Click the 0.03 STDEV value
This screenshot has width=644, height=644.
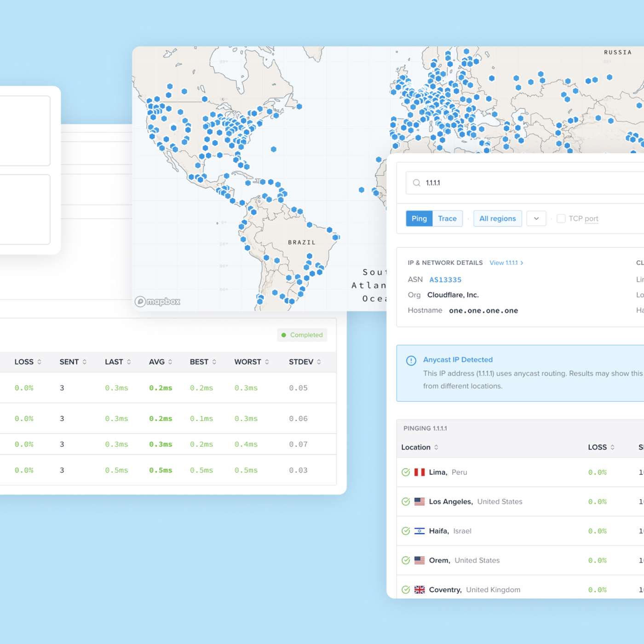[298, 471]
